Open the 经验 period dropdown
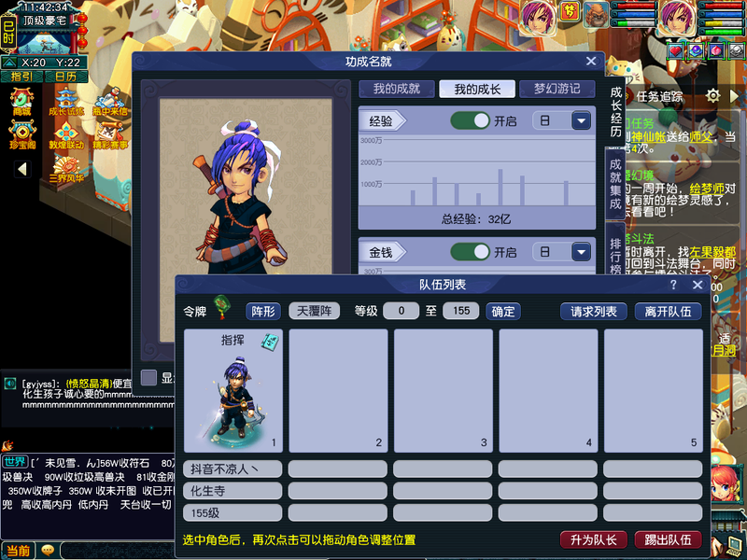 [581, 121]
